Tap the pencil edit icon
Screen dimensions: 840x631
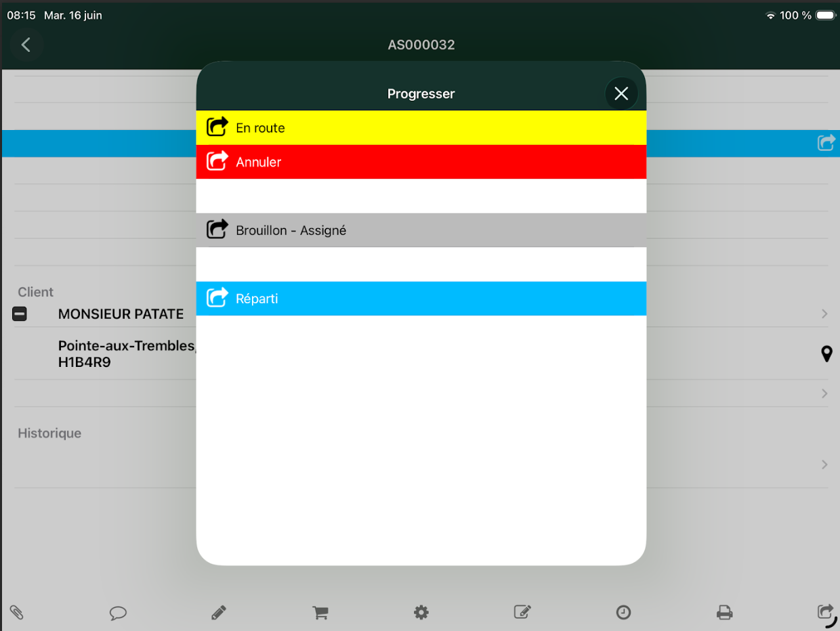click(218, 613)
